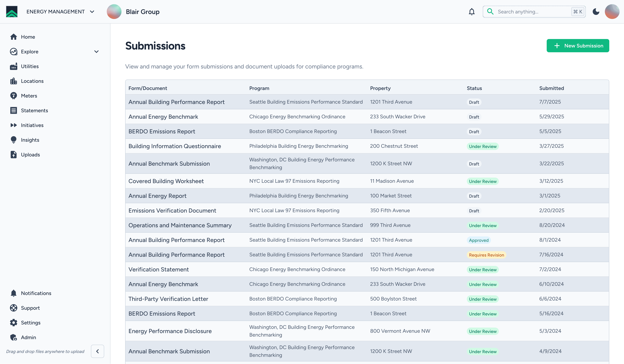Open Meters gauge icon

(13, 96)
